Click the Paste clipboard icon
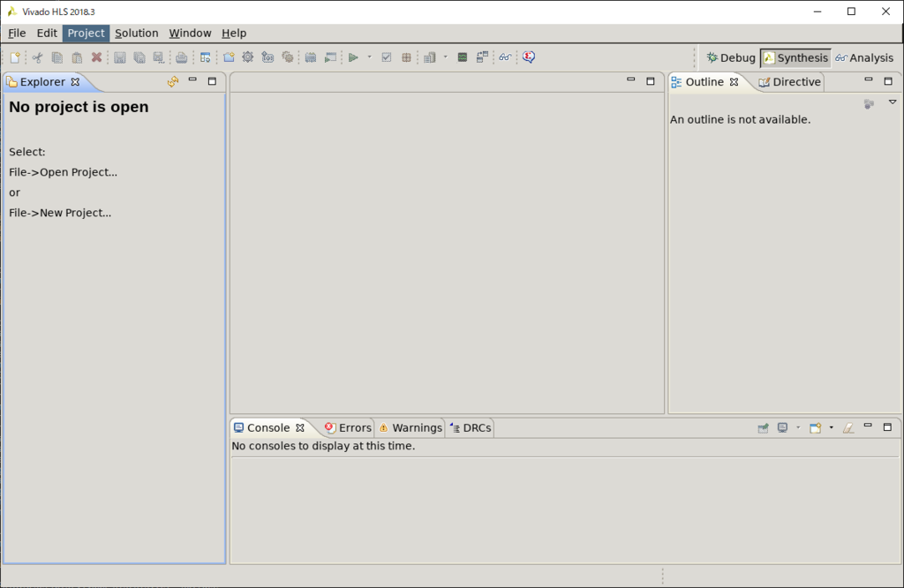The height and width of the screenshot is (588, 904). pos(77,57)
